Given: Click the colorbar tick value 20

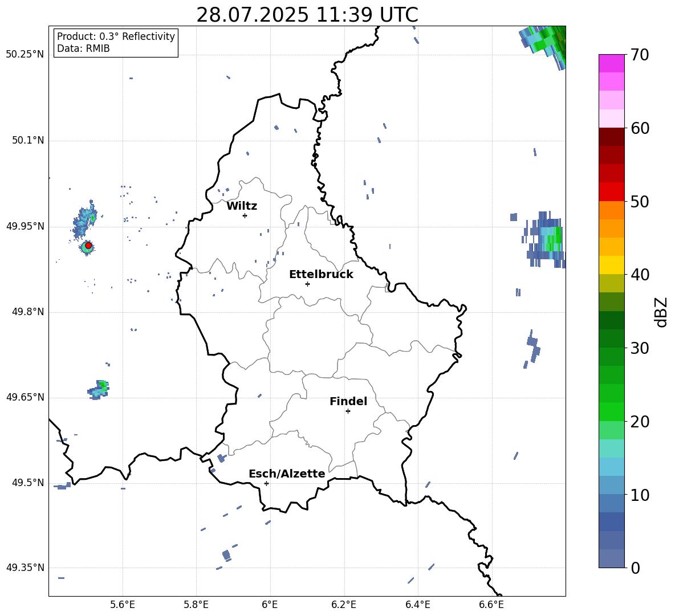Looking at the screenshot, I should [640, 421].
